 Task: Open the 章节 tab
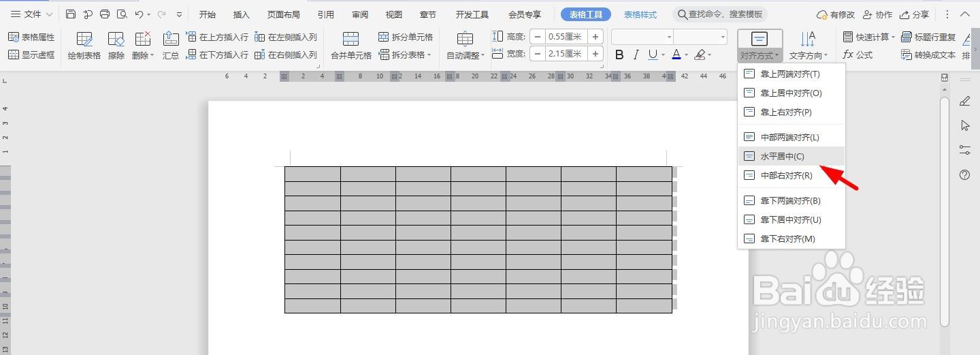427,14
